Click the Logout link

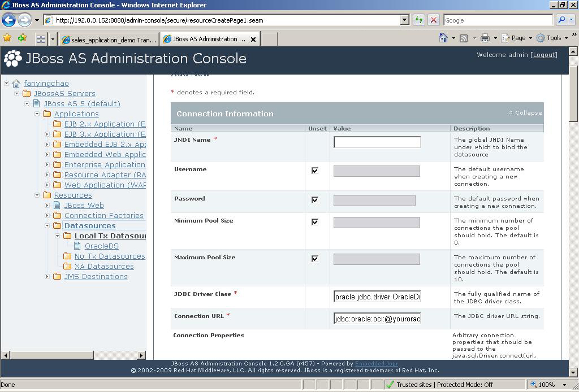tap(543, 55)
